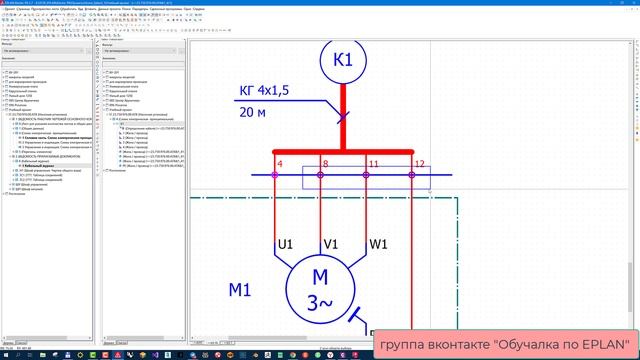Open Windows Start menu
Viewport: 640px width, 360px height.
pyautogui.click(x=5, y=355)
